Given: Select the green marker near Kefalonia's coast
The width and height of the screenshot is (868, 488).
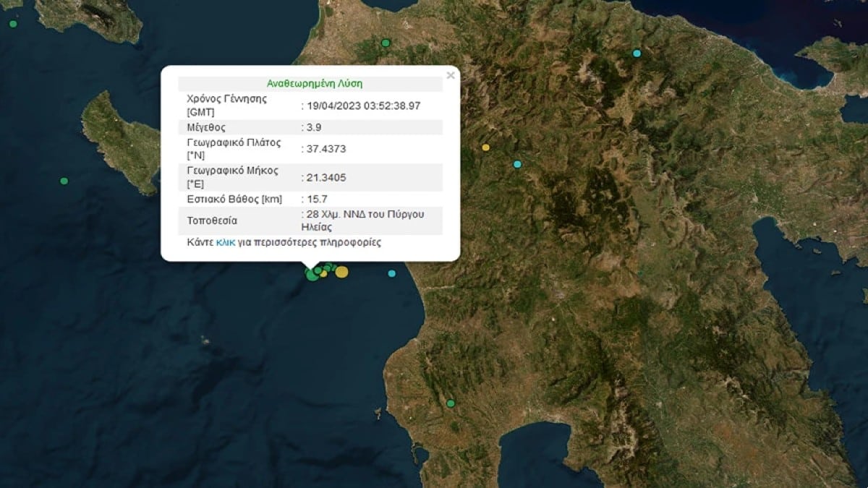Looking at the screenshot, I should click(13, 24).
